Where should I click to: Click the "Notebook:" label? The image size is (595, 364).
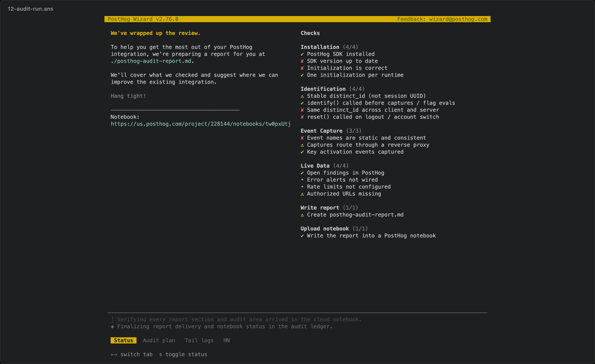pos(125,117)
